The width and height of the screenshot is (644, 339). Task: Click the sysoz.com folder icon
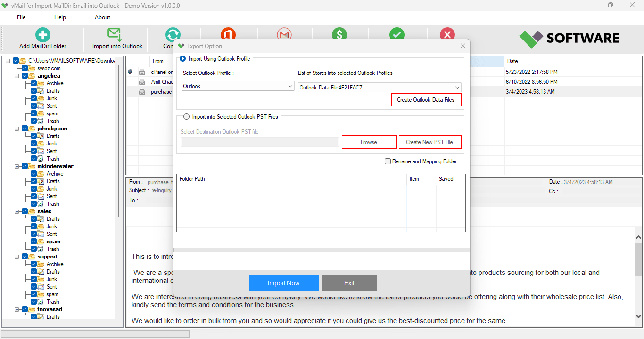click(x=32, y=68)
